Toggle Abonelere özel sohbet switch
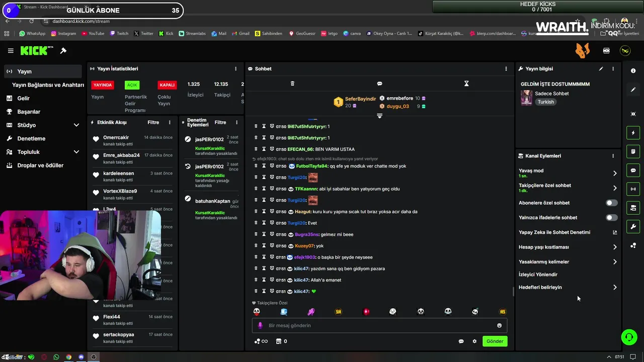 (611, 203)
